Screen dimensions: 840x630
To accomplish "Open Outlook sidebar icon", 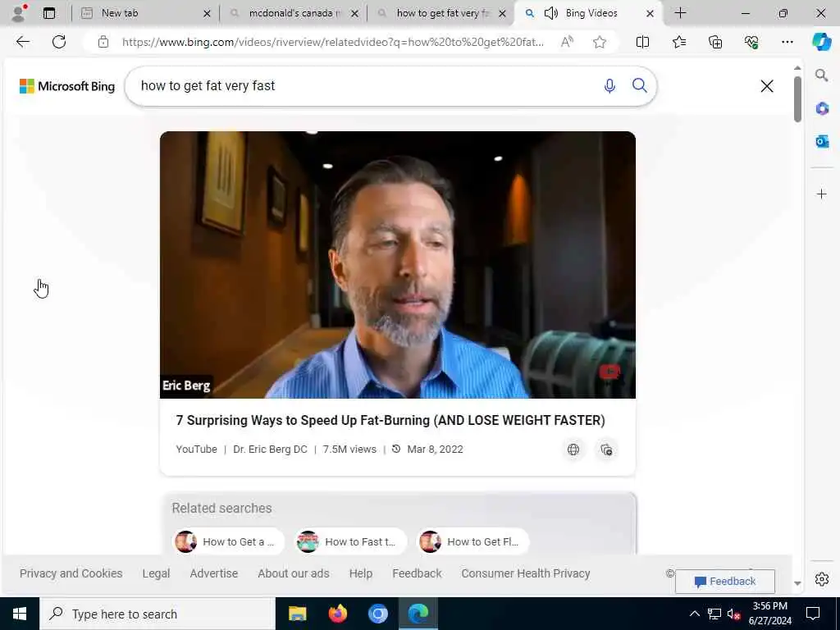I will click(x=822, y=141).
